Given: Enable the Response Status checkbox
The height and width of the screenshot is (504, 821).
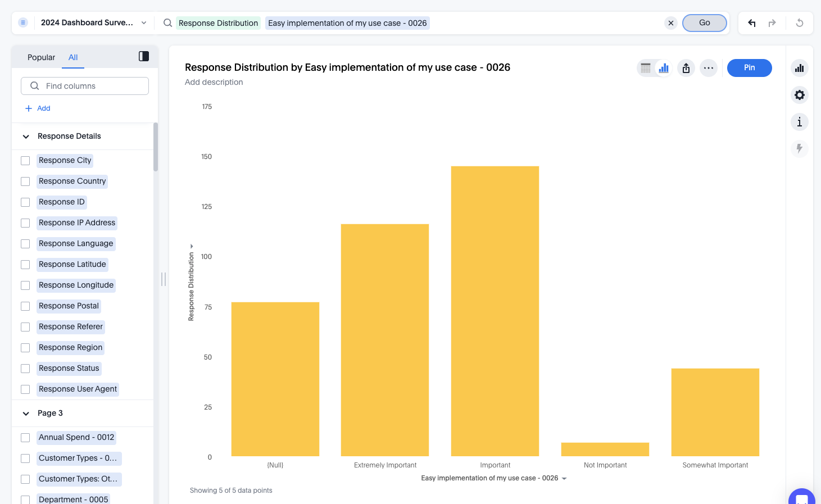Looking at the screenshot, I should click(25, 369).
